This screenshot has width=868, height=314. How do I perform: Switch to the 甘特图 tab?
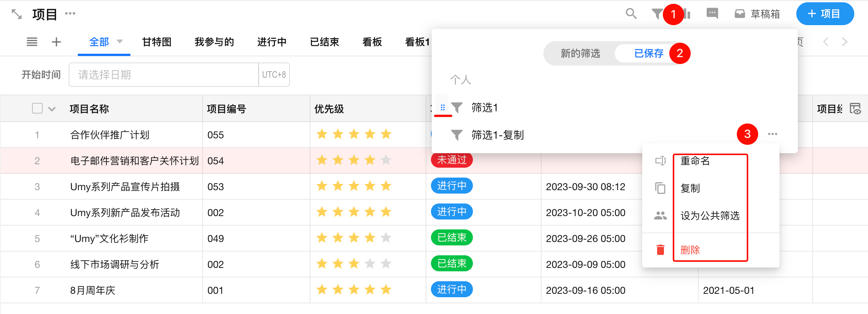click(x=157, y=42)
